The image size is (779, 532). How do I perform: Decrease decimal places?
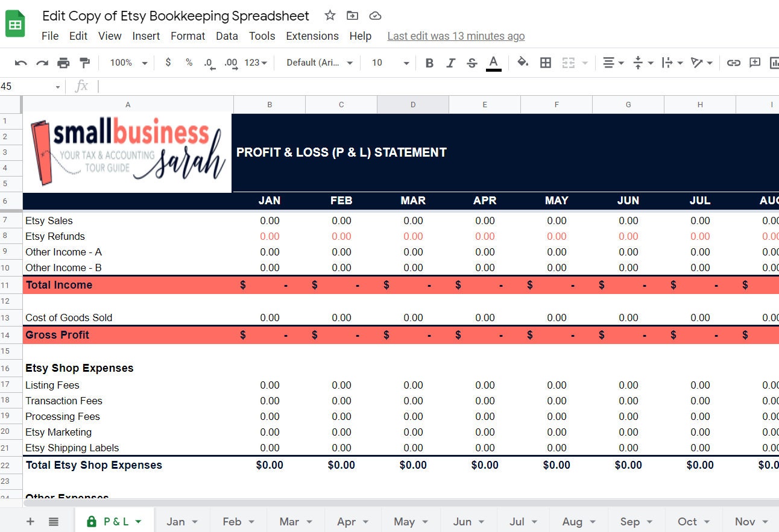pyautogui.click(x=209, y=63)
